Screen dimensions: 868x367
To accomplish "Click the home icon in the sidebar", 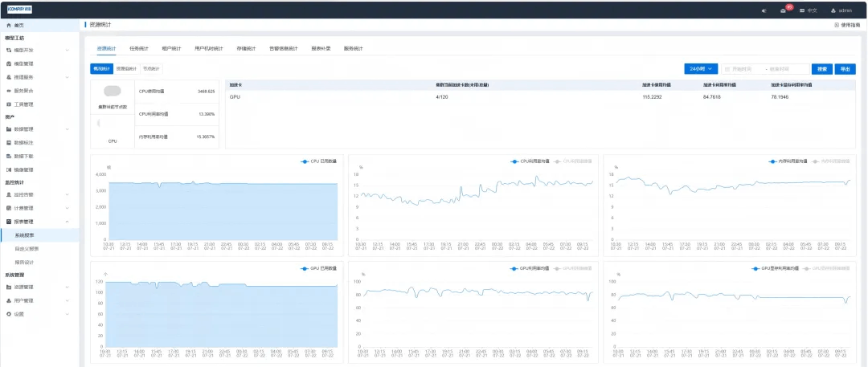I will click(9, 26).
